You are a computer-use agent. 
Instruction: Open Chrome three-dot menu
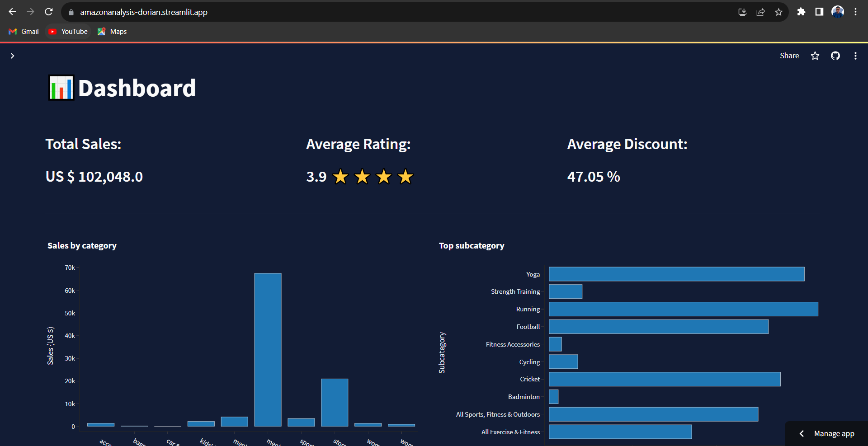pyautogui.click(x=855, y=12)
